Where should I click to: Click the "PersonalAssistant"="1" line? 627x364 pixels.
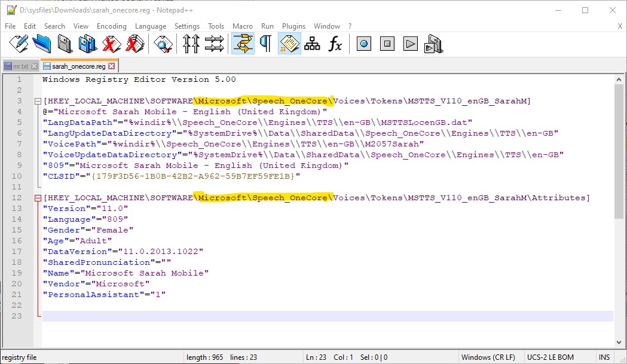click(104, 295)
